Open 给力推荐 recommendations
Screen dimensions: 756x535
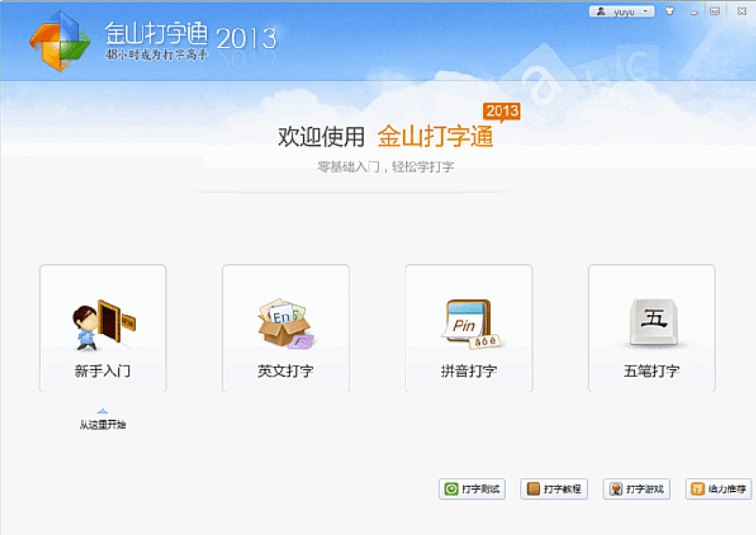(x=718, y=489)
